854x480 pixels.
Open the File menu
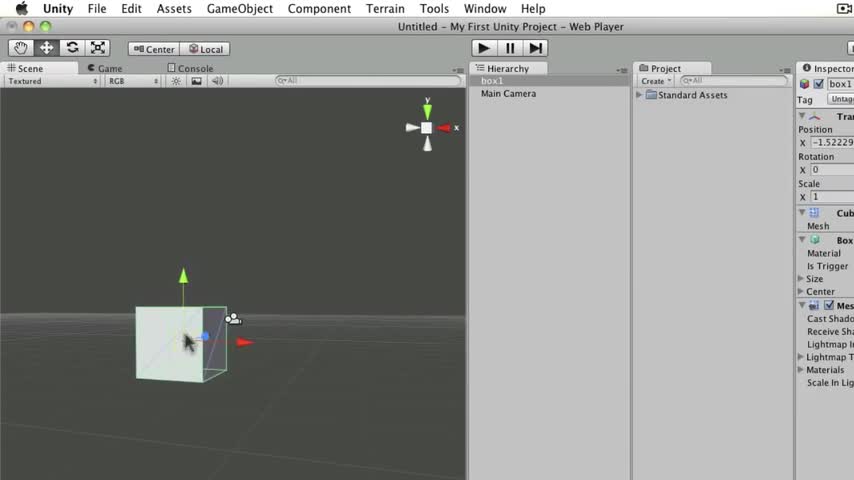97,9
